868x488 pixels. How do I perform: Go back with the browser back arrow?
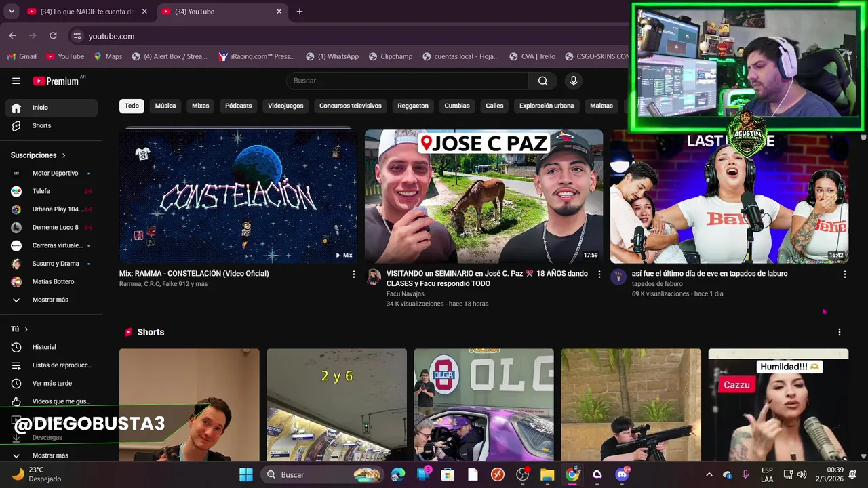pos(12,36)
